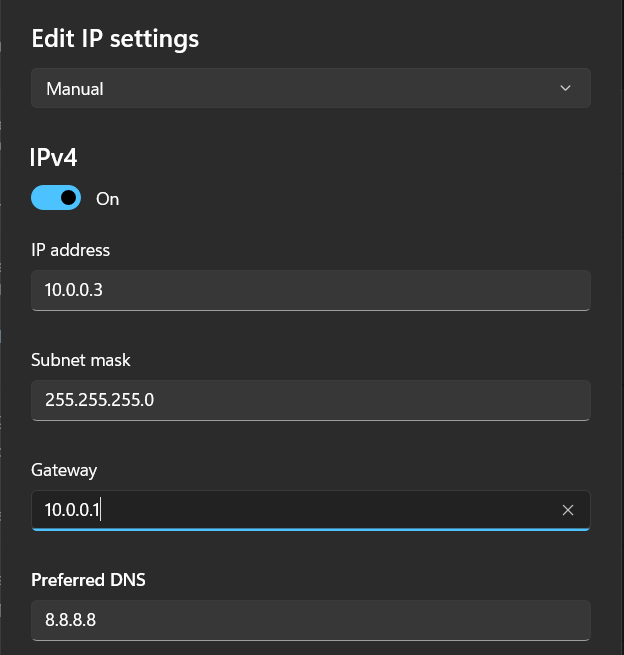Click the 10.0.0.3 address text

point(74,290)
